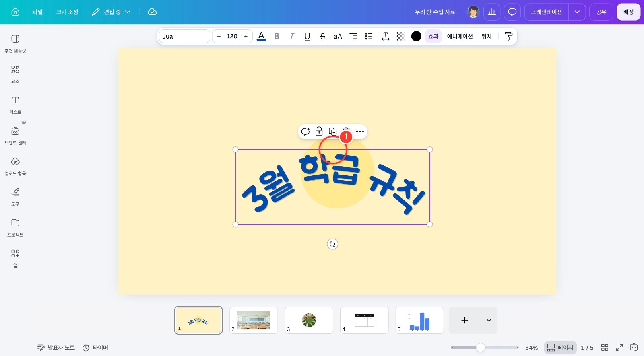Open the text spacing icon
644x356 pixels.
click(x=385, y=36)
